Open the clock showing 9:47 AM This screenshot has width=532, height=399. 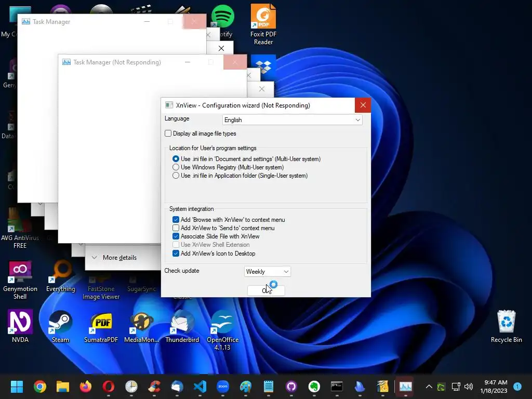(494, 387)
